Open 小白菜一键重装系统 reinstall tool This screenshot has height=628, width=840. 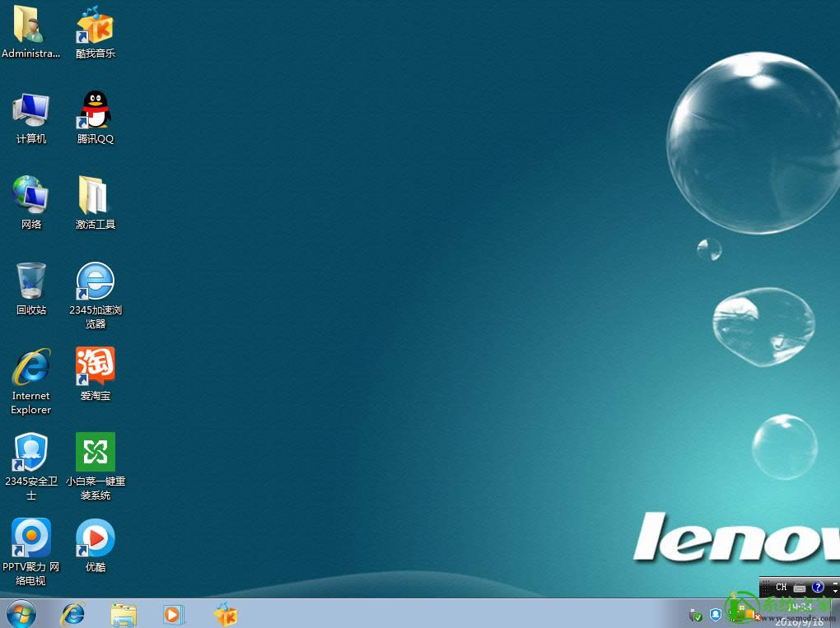[x=94, y=451]
